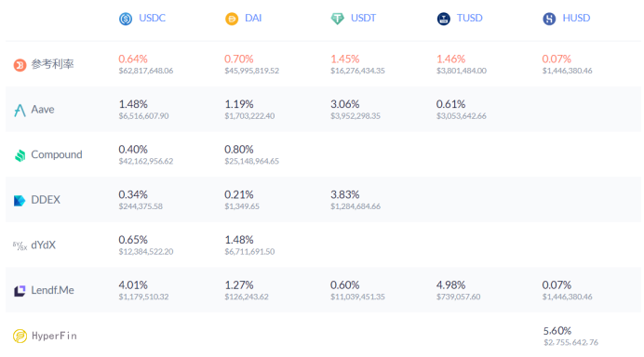
Task: Click Lendf.Me TUSD rate 4.98%
Action: (451, 284)
